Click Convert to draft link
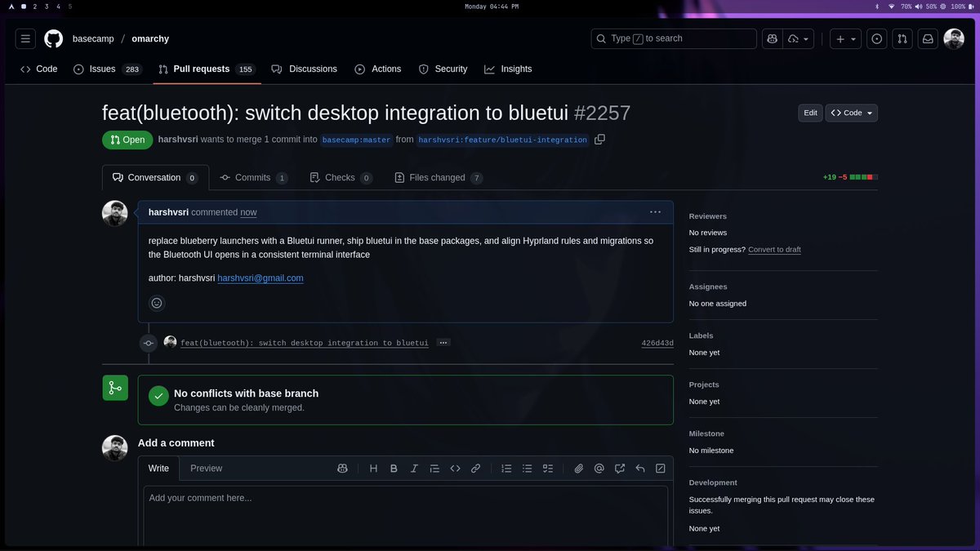 point(774,250)
